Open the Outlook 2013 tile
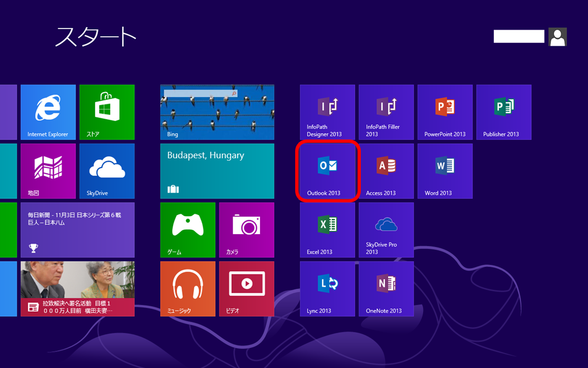The width and height of the screenshot is (588, 368). tap(327, 171)
